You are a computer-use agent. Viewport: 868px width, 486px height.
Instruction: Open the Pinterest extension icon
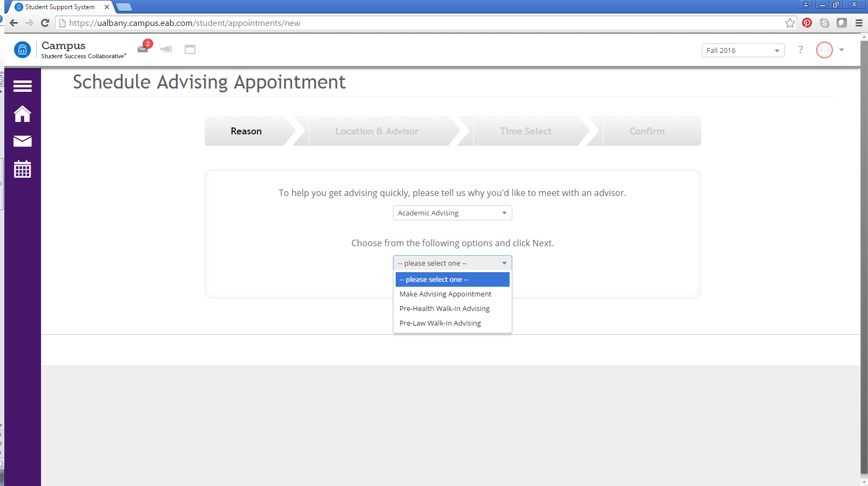807,23
